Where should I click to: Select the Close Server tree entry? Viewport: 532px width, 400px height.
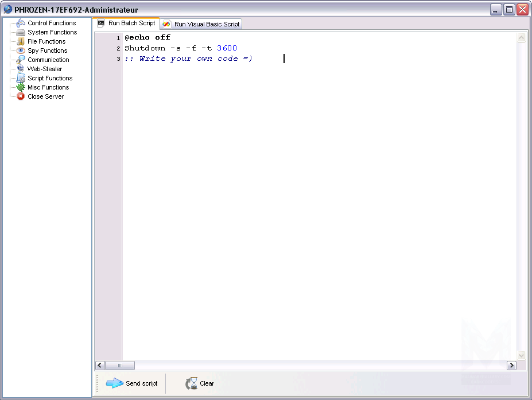[x=45, y=96]
